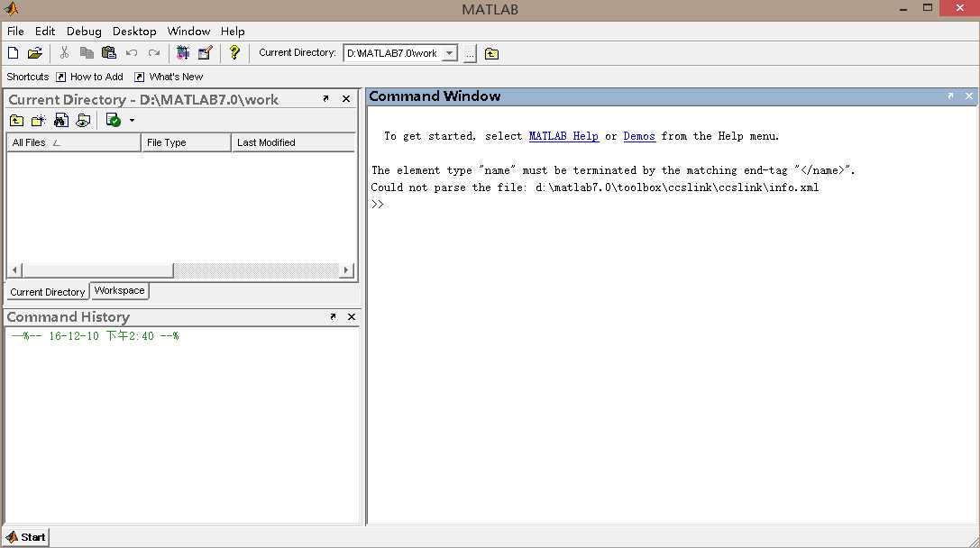
Task: Go up one directory level in main toolbar
Action: pyautogui.click(x=492, y=54)
